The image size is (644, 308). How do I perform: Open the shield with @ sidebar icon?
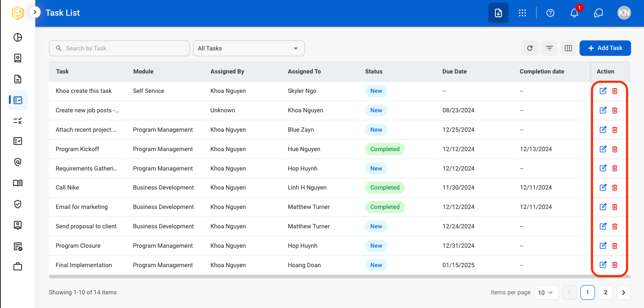[x=18, y=162]
